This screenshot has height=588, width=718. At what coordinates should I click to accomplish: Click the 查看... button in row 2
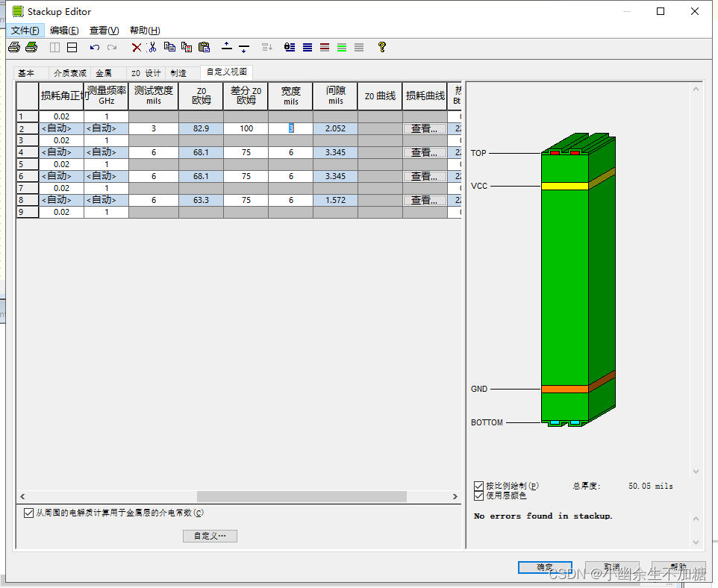point(425,128)
